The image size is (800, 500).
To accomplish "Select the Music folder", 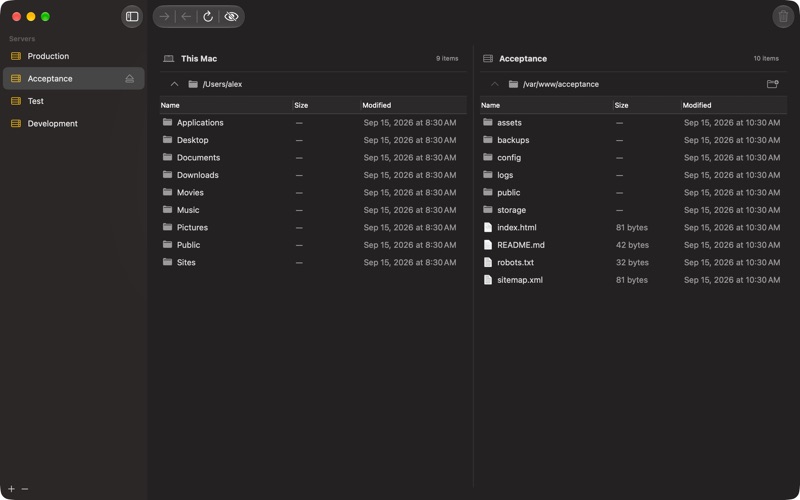I will 313,210.
